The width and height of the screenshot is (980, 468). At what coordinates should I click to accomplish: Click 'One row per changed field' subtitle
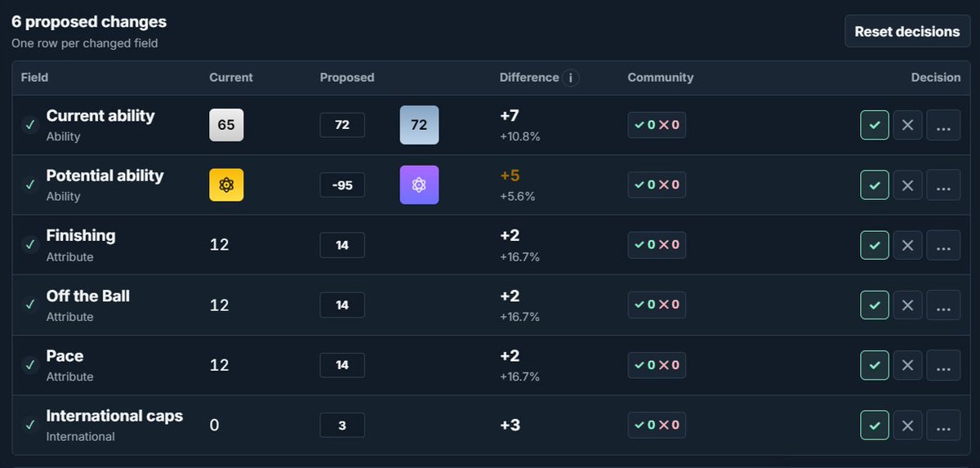pyautogui.click(x=85, y=43)
